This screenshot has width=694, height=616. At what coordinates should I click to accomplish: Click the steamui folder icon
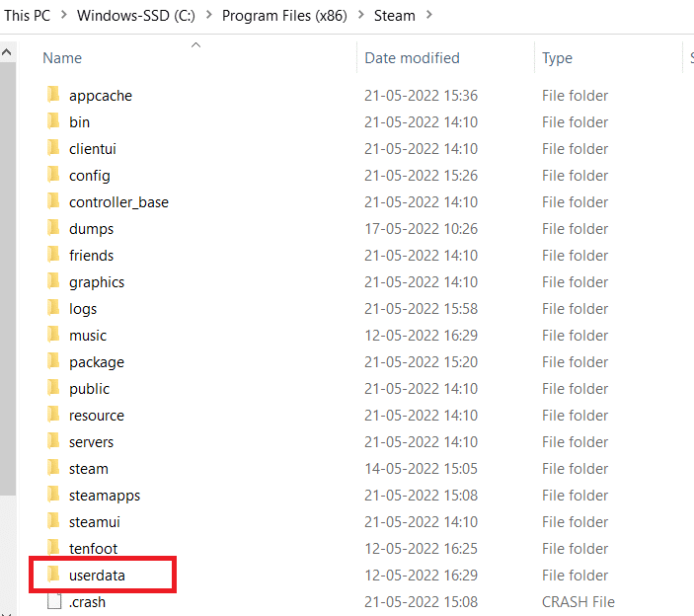tap(53, 520)
